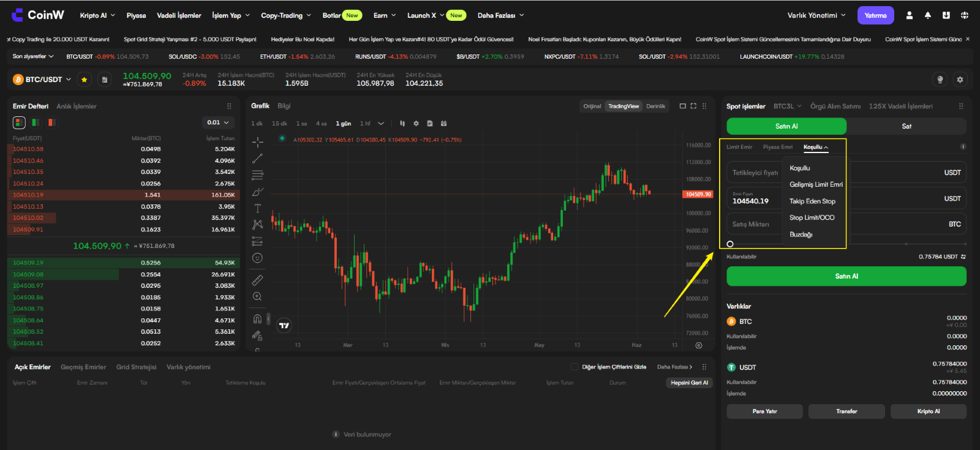The image size is (980, 450).
Task: Open the document icon beside favorite star
Action: tap(105, 80)
